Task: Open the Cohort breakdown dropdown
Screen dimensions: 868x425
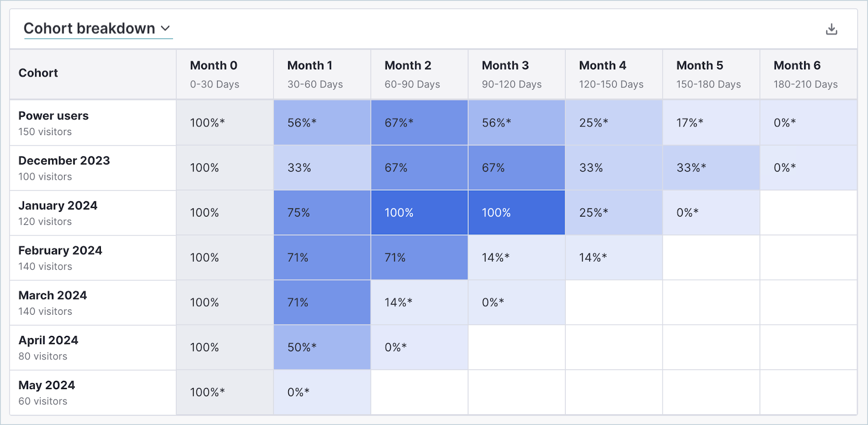Action: [98, 29]
